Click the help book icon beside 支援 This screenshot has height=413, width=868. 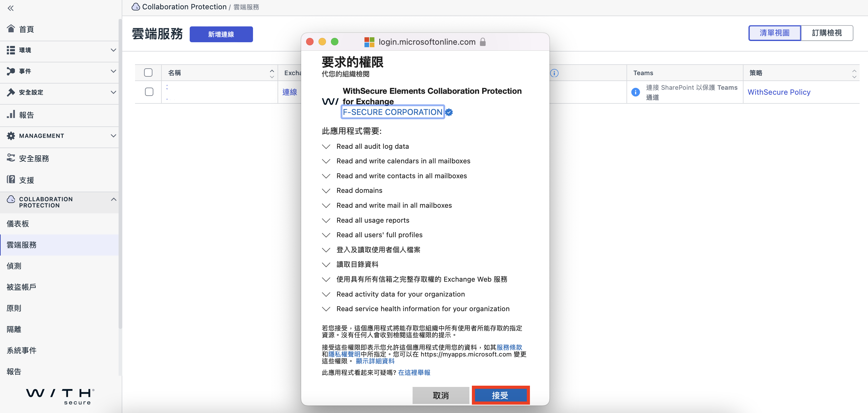[11, 179]
